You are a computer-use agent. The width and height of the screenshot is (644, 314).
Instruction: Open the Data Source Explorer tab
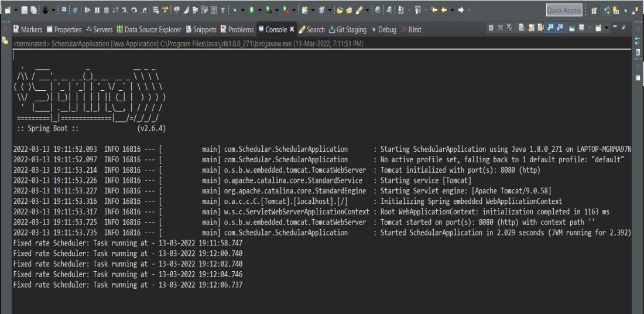pyautogui.click(x=149, y=30)
